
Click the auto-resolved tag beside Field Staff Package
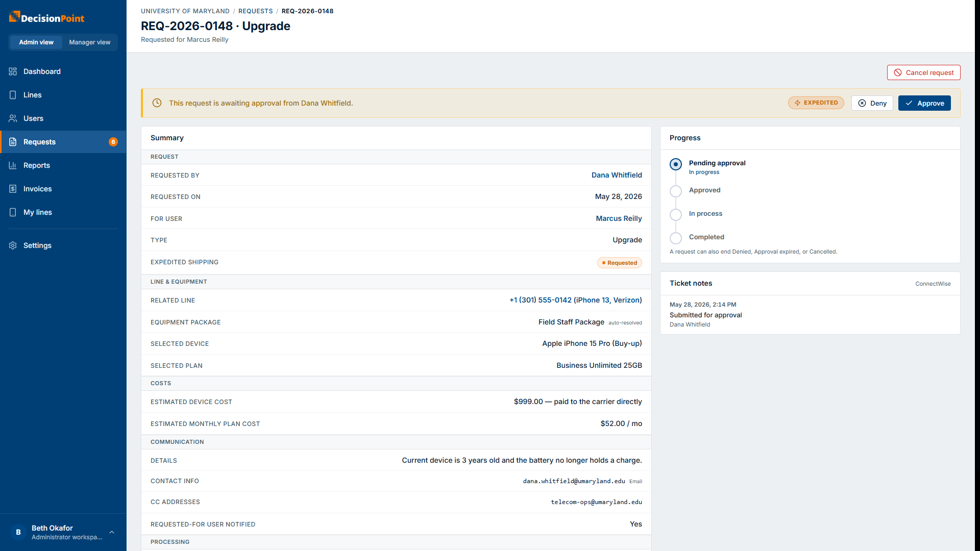pos(625,323)
